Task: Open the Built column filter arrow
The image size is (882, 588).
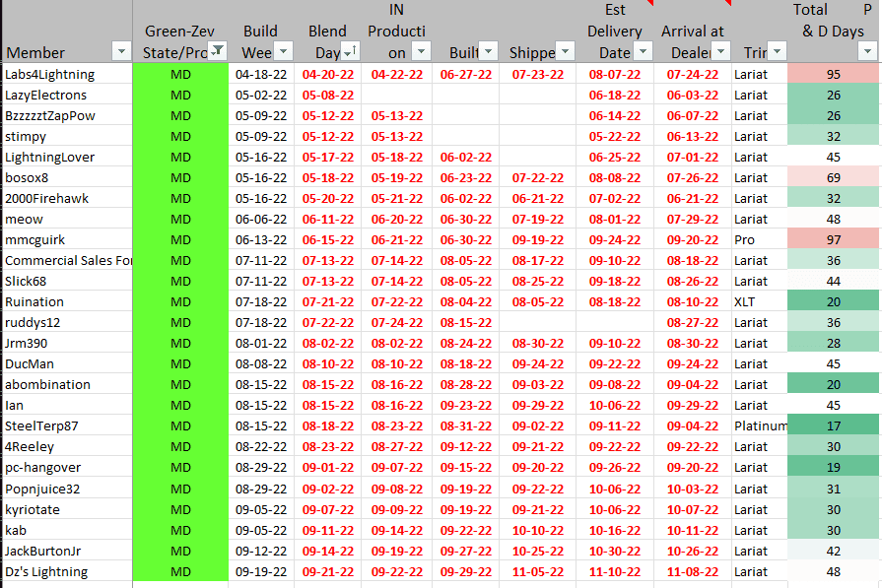Action: pos(488,51)
